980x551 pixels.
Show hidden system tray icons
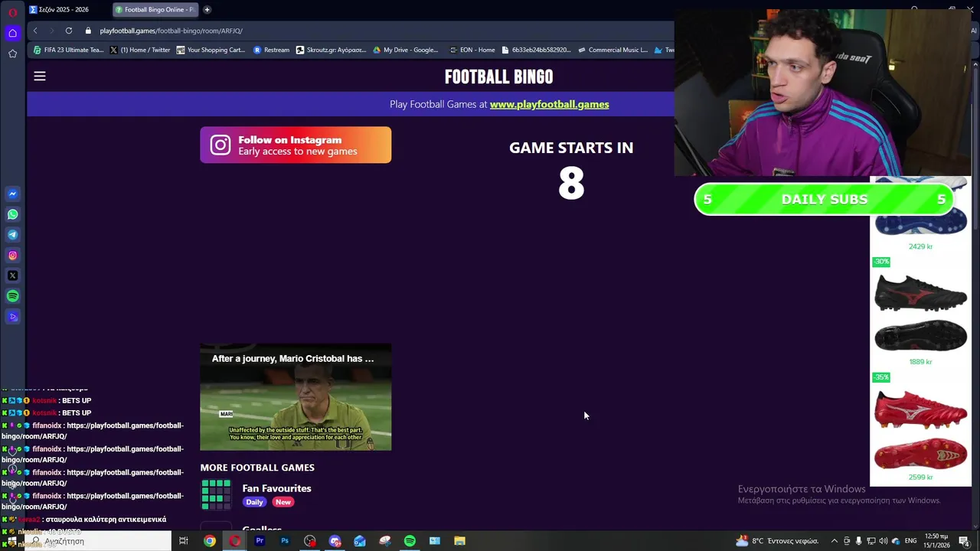coord(834,541)
